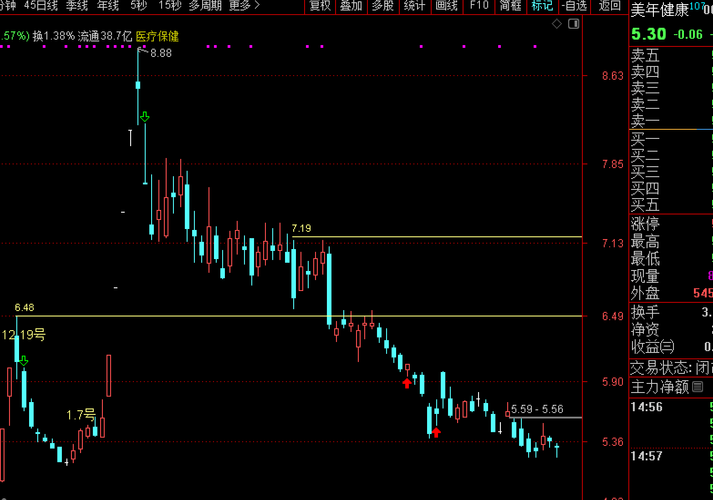Screen dimensions: 713x500
Task: Click the 14:56 tick time entry
Action: (x=647, y=407)
